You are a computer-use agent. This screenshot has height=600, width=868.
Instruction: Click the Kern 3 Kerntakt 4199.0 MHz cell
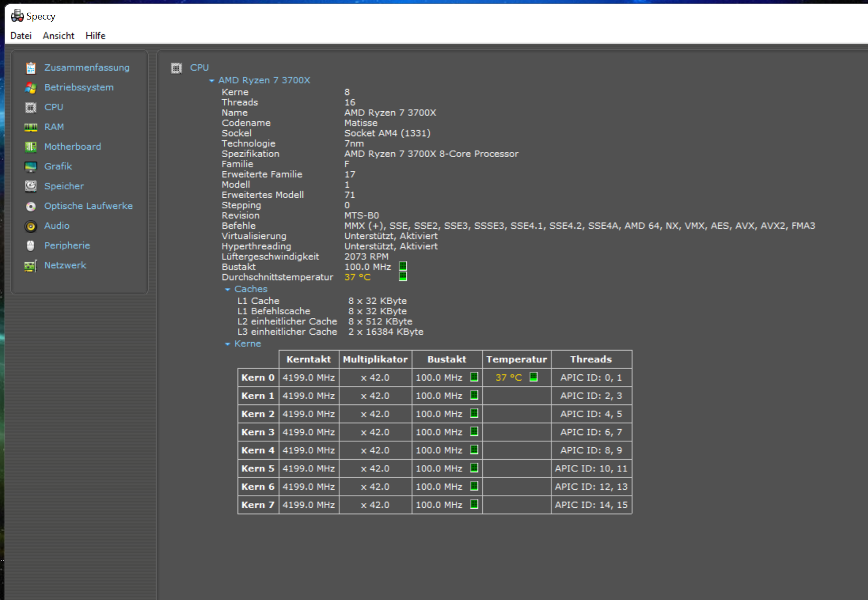click(309, 432)
